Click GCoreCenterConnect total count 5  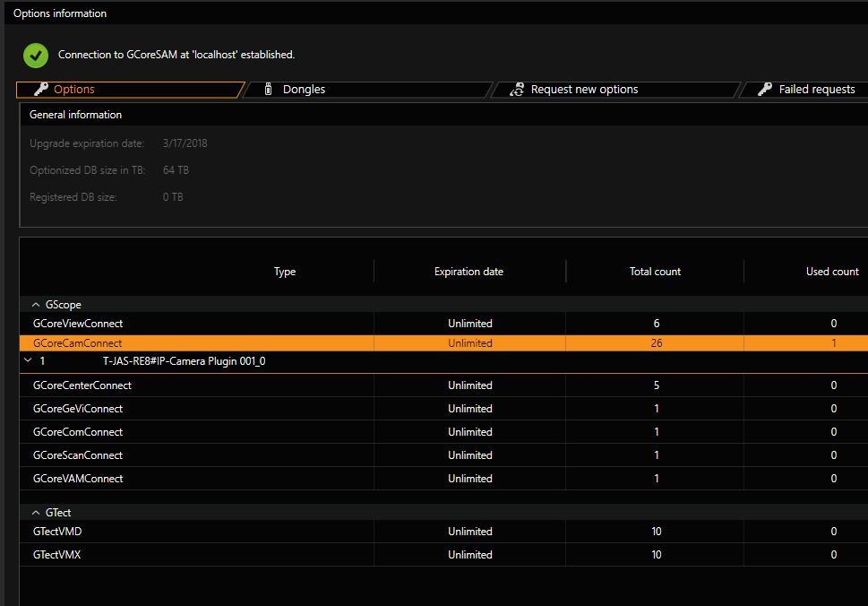tap(657, 385)
